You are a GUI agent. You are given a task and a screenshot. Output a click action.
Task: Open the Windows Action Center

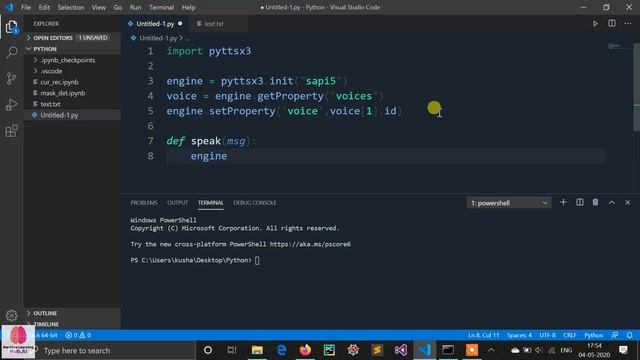623,350
